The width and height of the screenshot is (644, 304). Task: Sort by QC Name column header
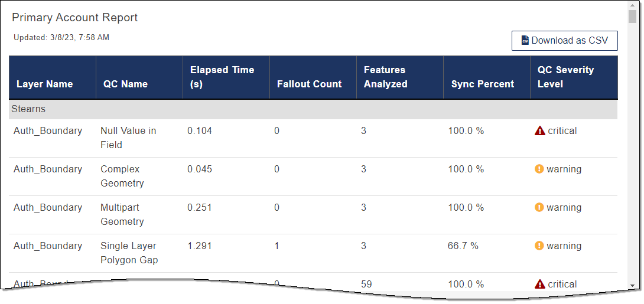[125, 84]
